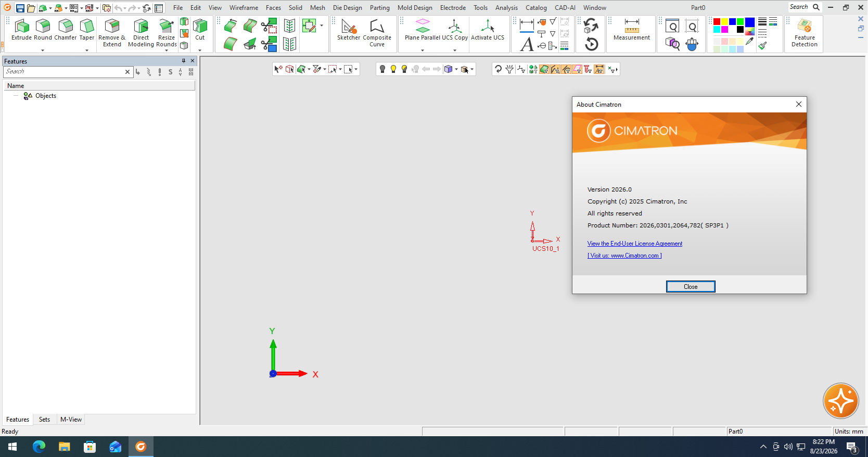The image size is (868, 457).
Task: Toggle the dimension/text selection filter
Action: 598,69
